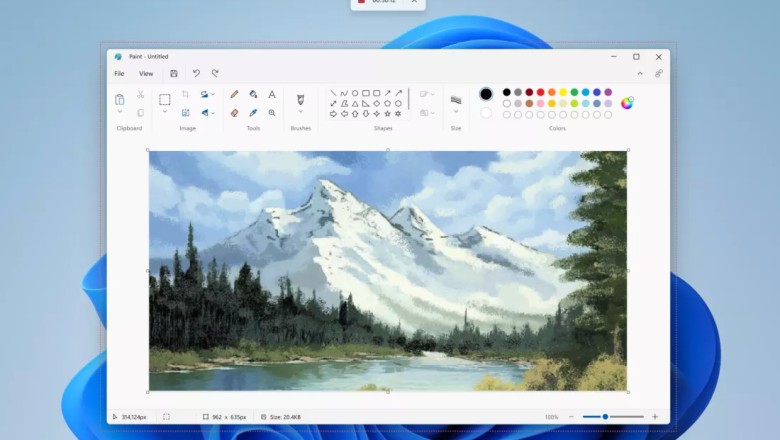
Task: Click the line thickness Size icon
Action: coord(456,100)
